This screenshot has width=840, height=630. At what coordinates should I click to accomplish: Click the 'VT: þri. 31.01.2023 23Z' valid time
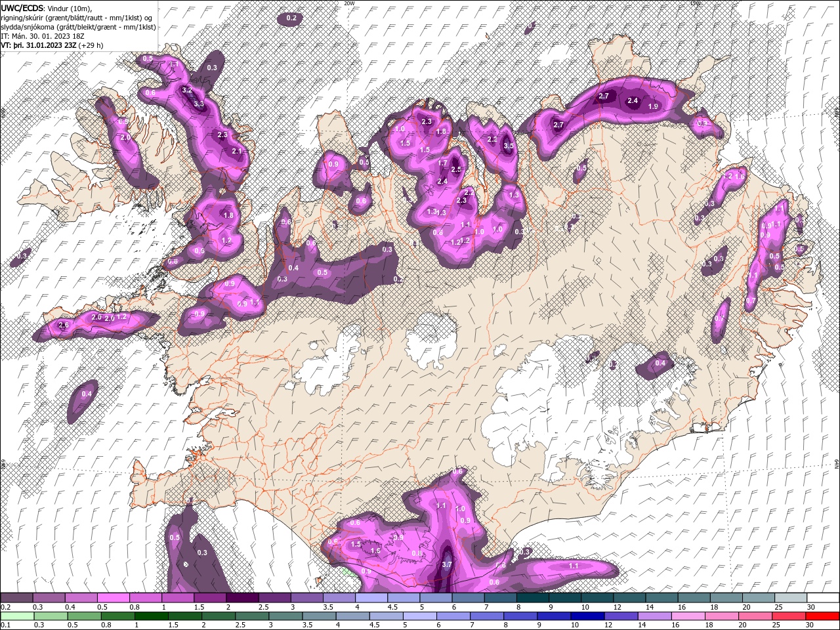pos(39,45)
